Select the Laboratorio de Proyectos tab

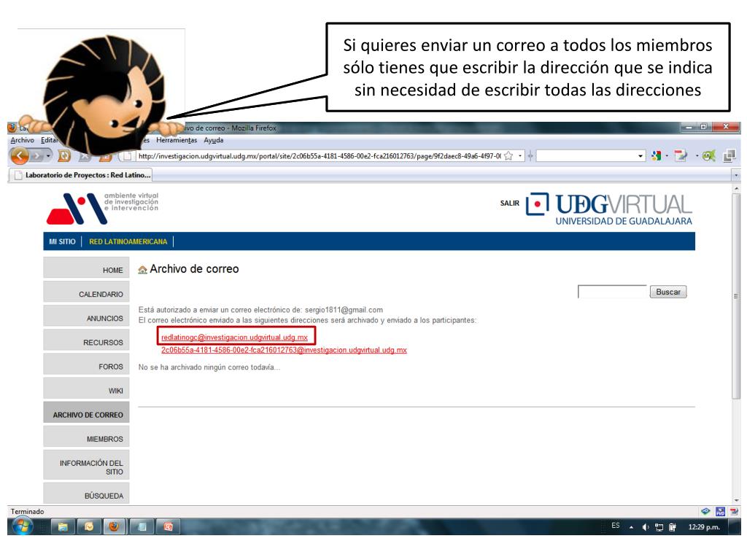pyautogui.click(x=81, y=175)
